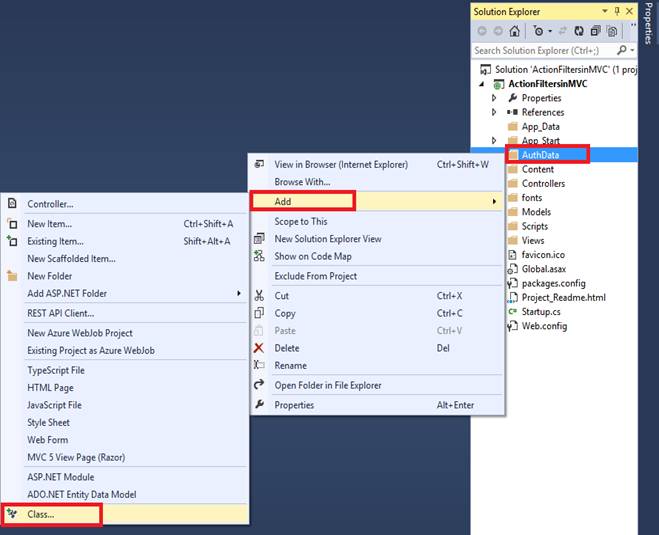Click the Delete menu entry with red X
This screenshot has height=535, width=659.
pos(287,348)
